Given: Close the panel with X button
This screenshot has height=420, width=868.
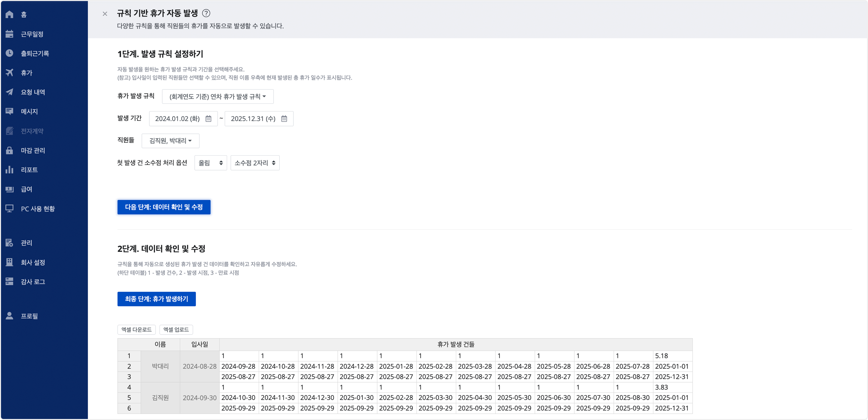Looking at the screenshot, I should click(105, 14).
